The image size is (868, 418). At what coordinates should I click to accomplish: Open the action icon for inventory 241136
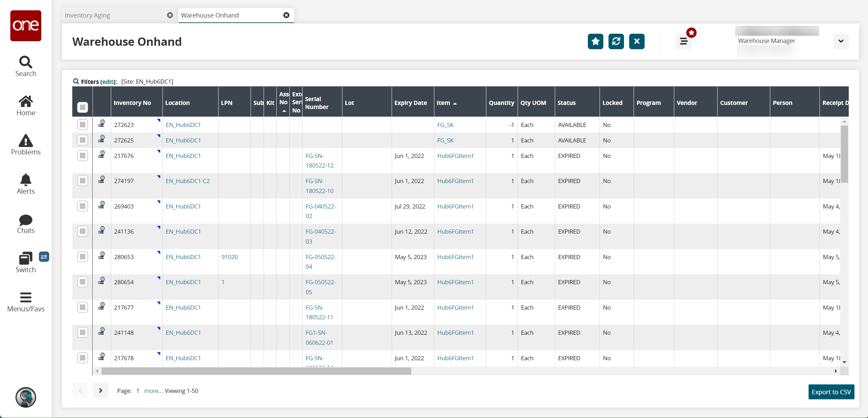[102, 230]
